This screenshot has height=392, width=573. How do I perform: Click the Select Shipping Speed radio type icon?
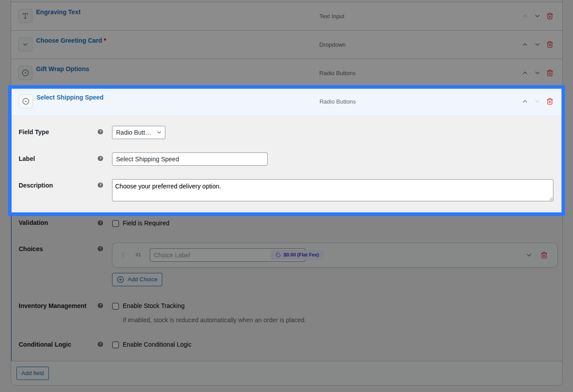tap(26, 101)
